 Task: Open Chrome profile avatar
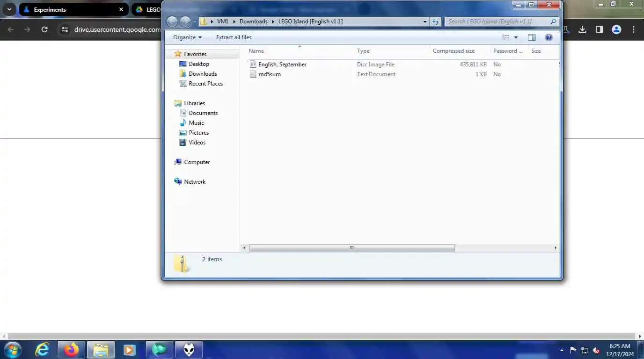(616, 29)
